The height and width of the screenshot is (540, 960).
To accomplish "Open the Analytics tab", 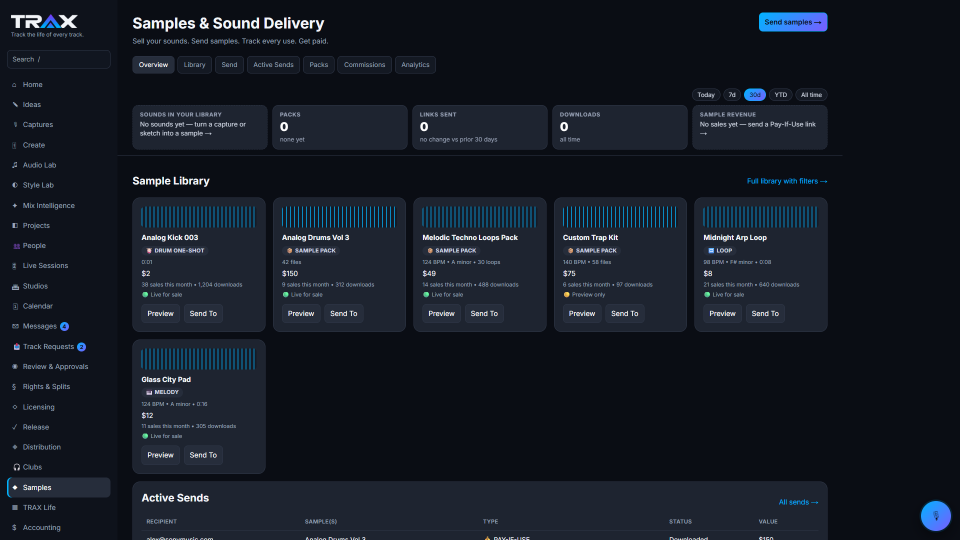I will click(x=415, y=65).
